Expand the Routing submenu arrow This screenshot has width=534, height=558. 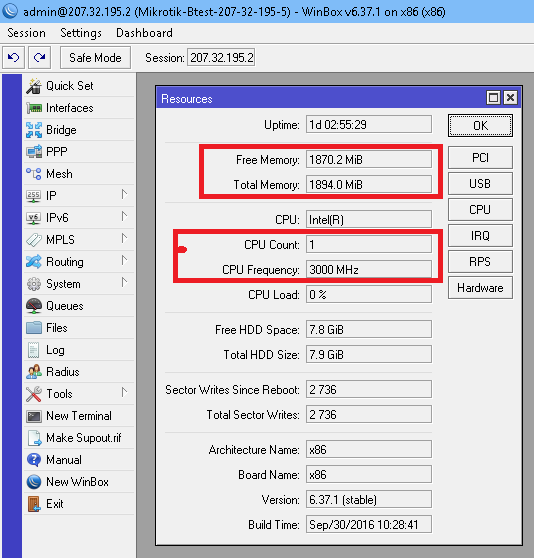(124, 260)
